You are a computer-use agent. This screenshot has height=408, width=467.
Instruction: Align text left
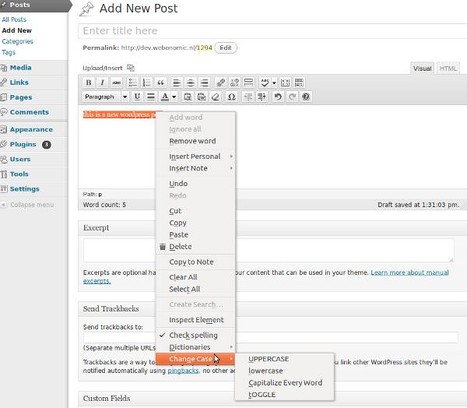pyautogui.click(x=176, y=83)
